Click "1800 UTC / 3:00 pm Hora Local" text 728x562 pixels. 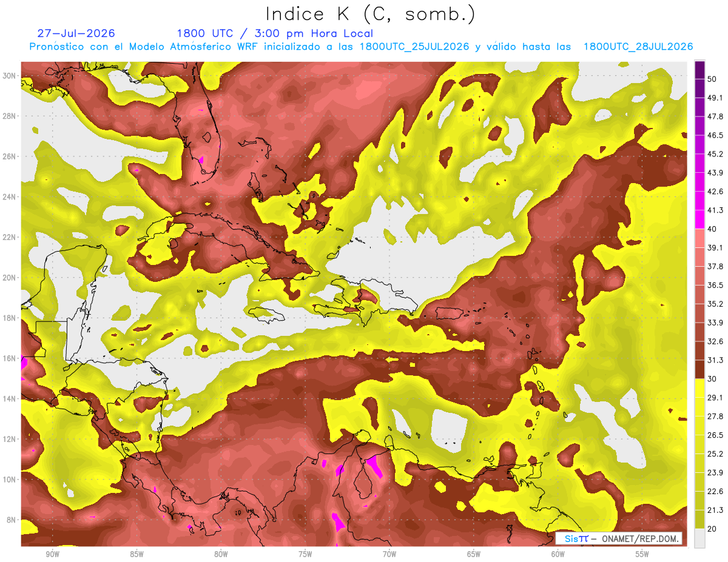pos(275,33)
